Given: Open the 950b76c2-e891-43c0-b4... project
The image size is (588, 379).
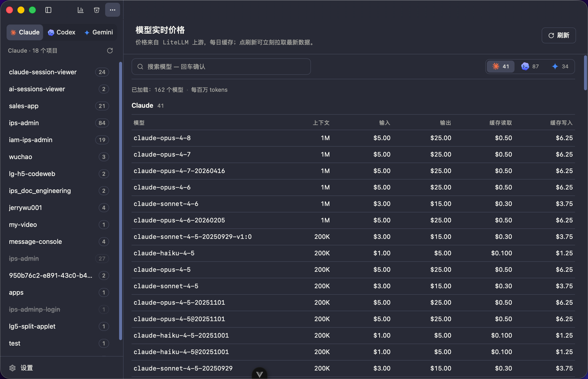Looking at the screenshot, I should coord(59,276).
